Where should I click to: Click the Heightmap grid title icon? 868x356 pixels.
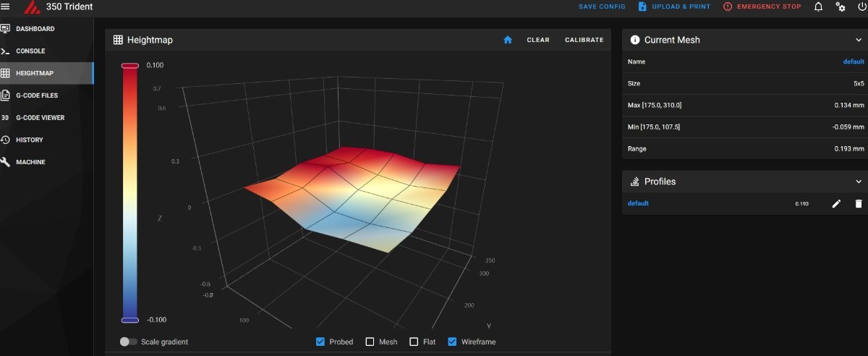[x=118, y=40]
